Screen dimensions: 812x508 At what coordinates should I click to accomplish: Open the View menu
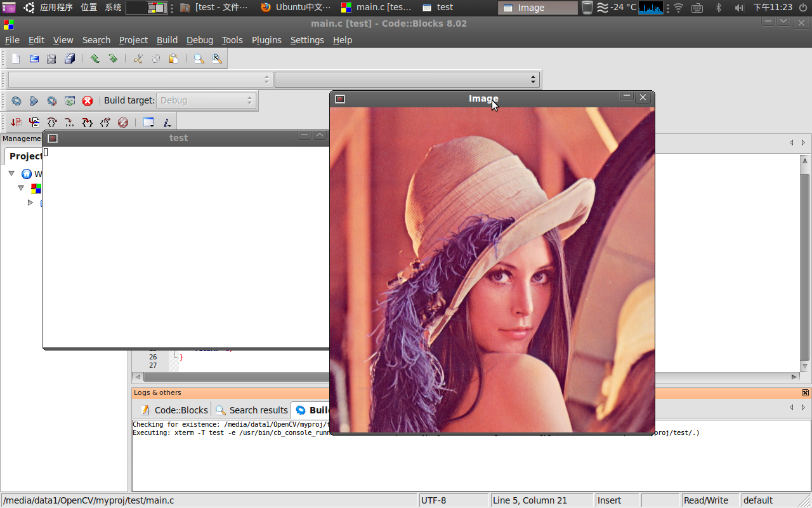[x=63, y=40]
